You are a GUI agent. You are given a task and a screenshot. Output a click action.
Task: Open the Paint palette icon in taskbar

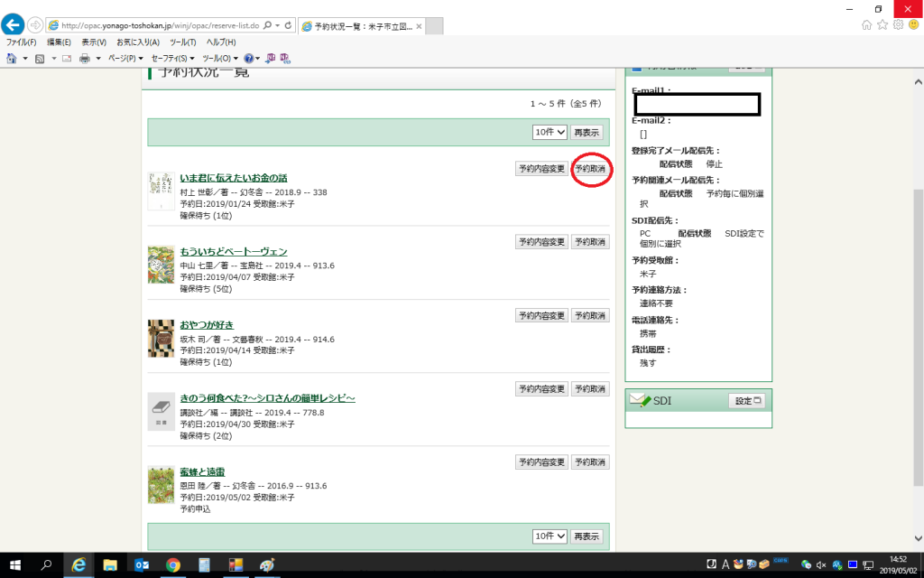tap(267, 565)
